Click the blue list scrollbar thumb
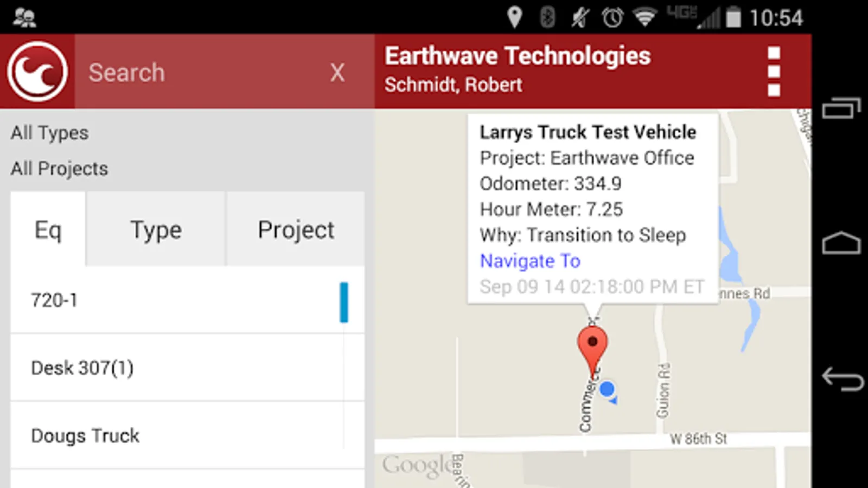Screen dimensions: 868x488 (x=344, y=302)
